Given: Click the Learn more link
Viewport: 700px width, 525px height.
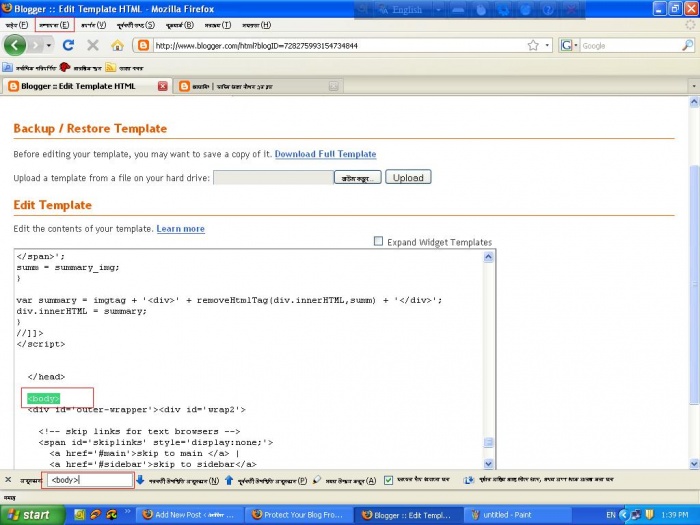Looking at the screenshot, I should coord(180,229).
